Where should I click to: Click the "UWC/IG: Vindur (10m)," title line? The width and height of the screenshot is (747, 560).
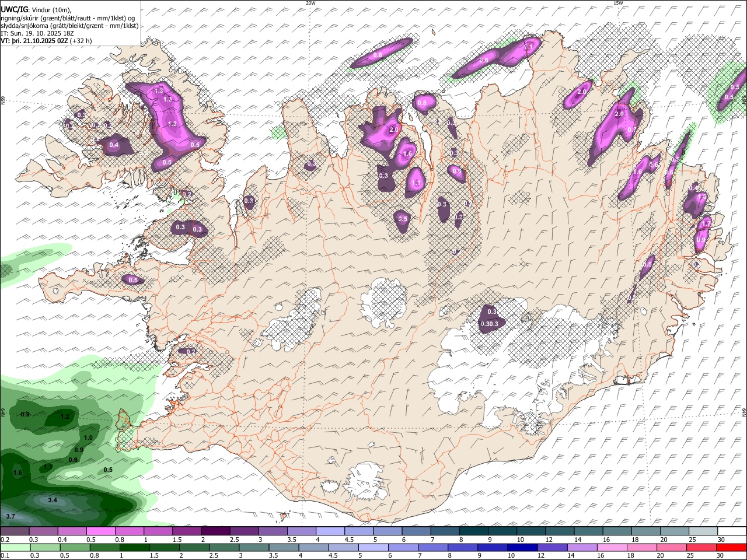click(x=36, y=10)
